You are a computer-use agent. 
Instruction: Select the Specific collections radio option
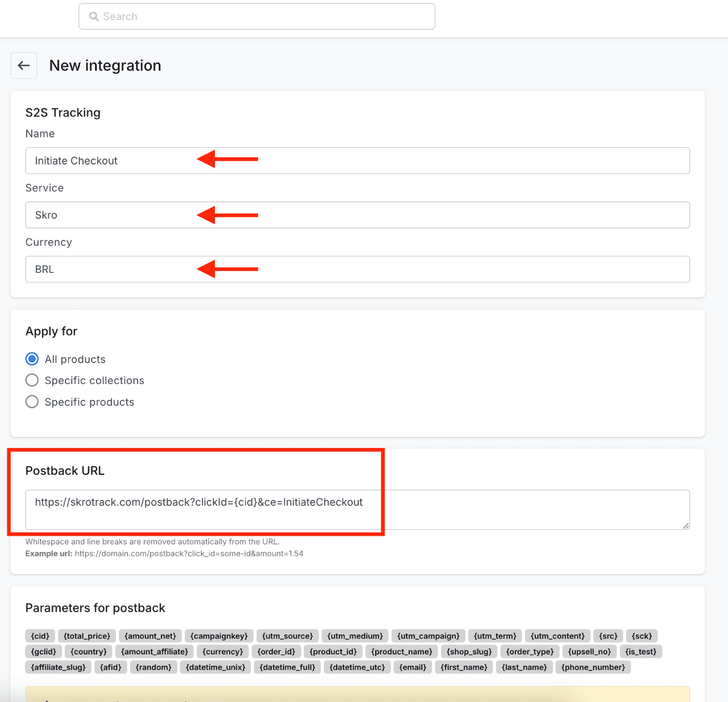click(32, 380)
